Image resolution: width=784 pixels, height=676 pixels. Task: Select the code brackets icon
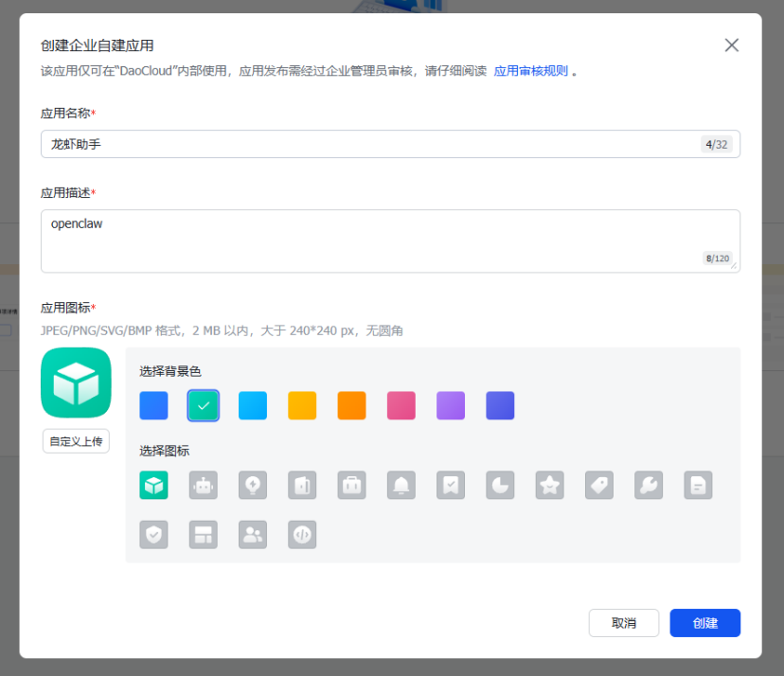tap(301, 534)
